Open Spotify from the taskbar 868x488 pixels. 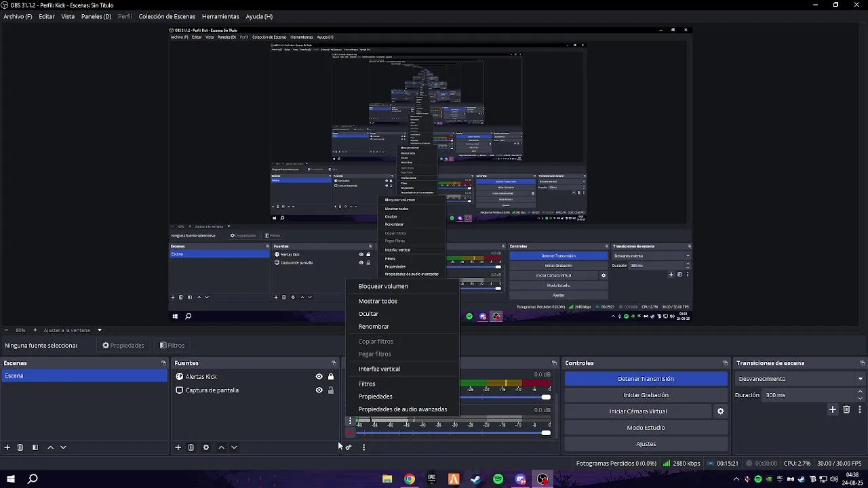(x=498, y=479)
